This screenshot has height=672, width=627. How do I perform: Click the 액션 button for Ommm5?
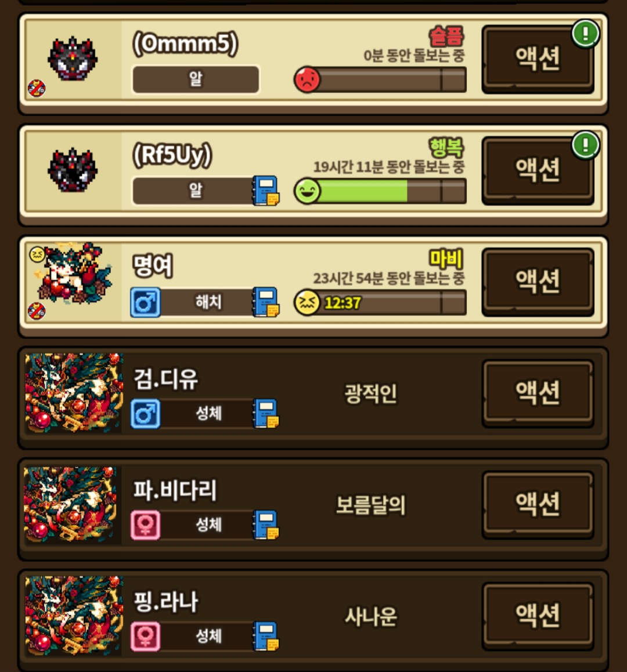[x=538, y=59]
